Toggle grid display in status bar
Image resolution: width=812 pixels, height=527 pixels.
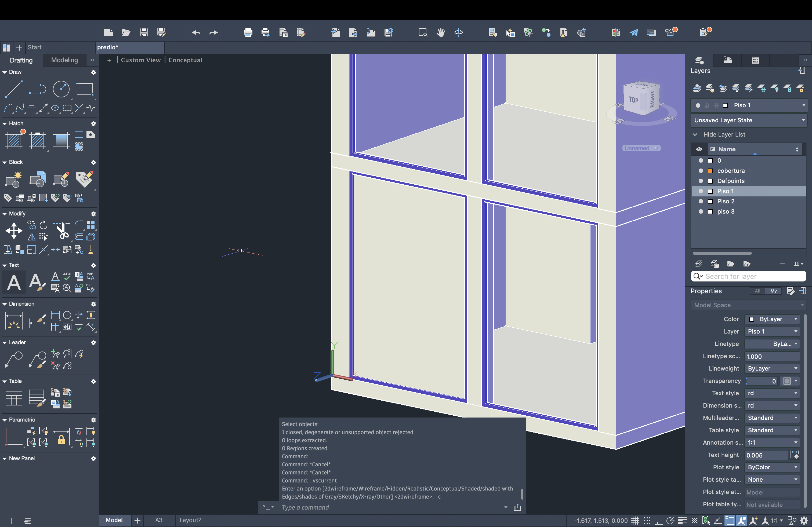tap(635, 521)
